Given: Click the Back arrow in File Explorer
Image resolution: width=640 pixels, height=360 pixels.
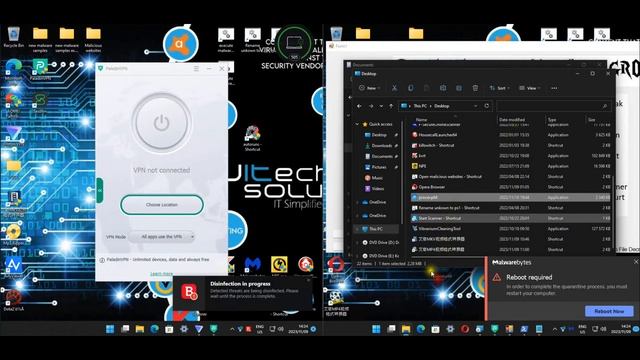Looking at the screenshot, I should [x=359, y=106].
